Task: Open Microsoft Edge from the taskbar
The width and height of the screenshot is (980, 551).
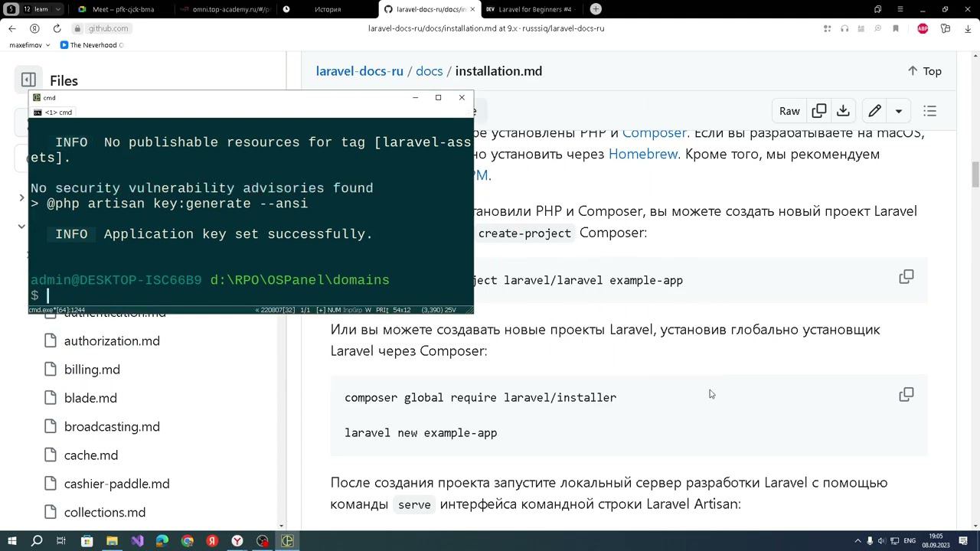Action: point(162,541)
